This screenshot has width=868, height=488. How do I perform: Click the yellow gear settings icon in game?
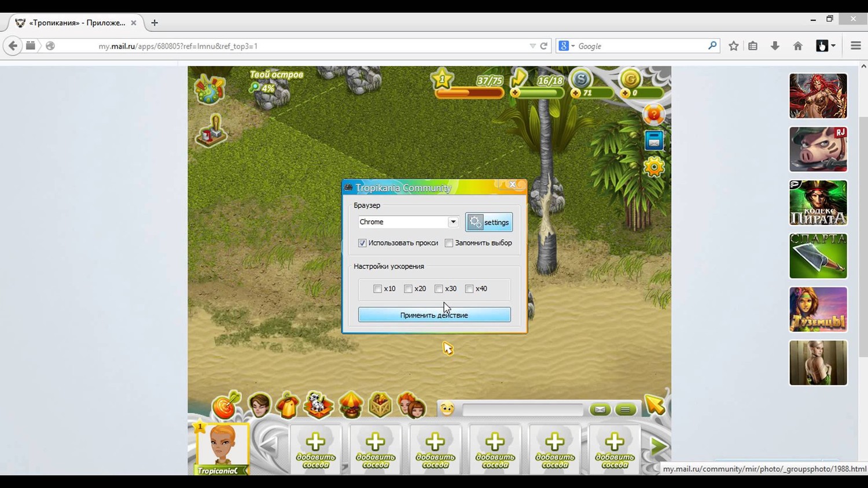[654, 168]
